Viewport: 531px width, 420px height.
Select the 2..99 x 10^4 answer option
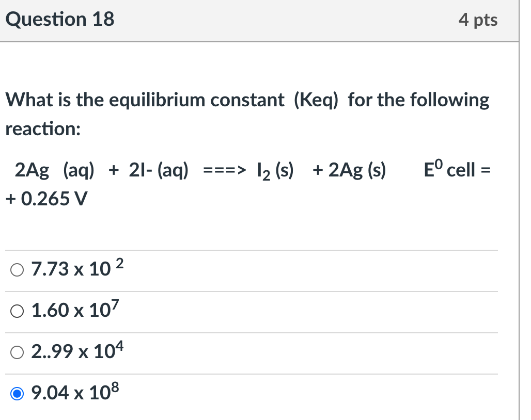17,351
